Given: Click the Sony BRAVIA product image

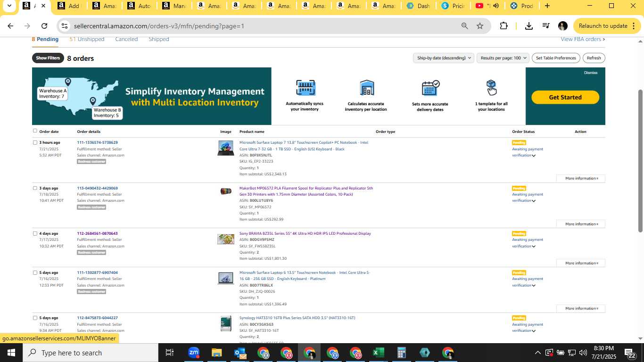Looking at the screenshot, I should [225, 239].
